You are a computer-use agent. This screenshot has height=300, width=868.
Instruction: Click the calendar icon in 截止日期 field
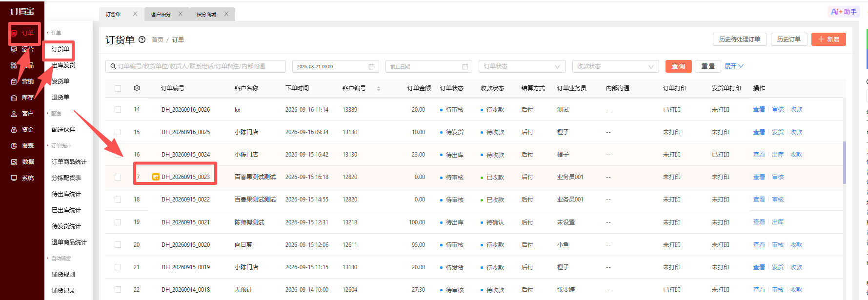point(465,66)
